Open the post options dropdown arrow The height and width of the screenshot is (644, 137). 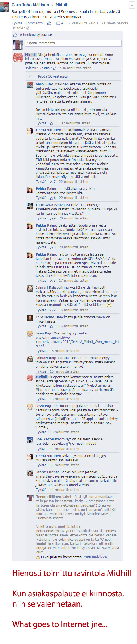pyautogui.click(x=132, y=5)
